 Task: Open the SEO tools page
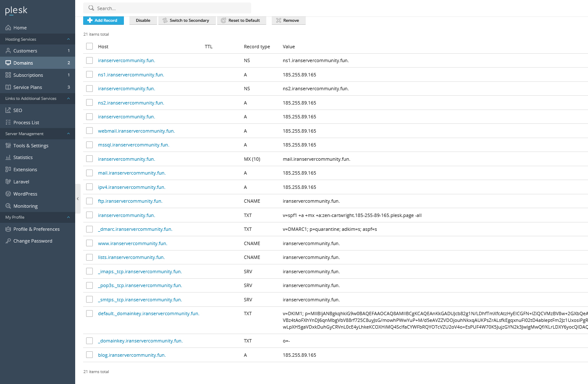(17, 110)
